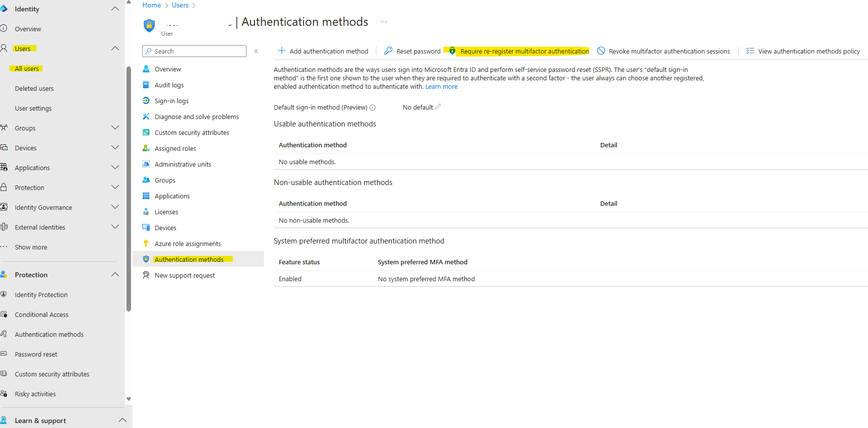The width and height of the screenshot is (868, 428).
Task: Click the Applications grid icon in user menu
Action: [146, 196]
